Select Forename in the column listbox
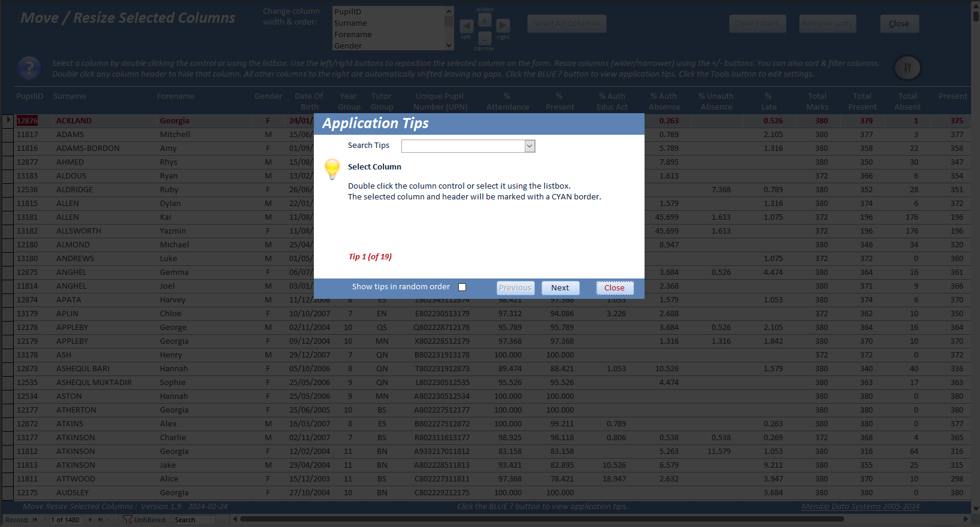The height and width of the screenshot is (527, 980). (389, 34)
